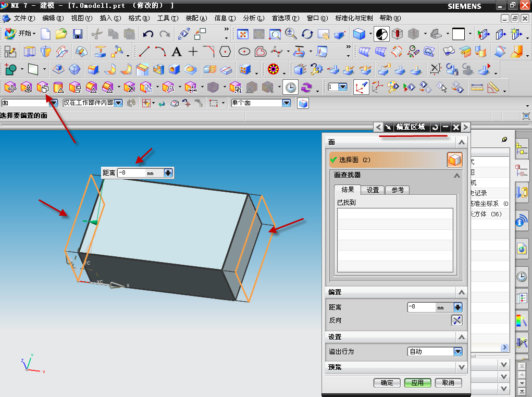Screen dimensions: 532x397
Task: Collapse the 面查找器 group
Action: click(x=456, y=176)
